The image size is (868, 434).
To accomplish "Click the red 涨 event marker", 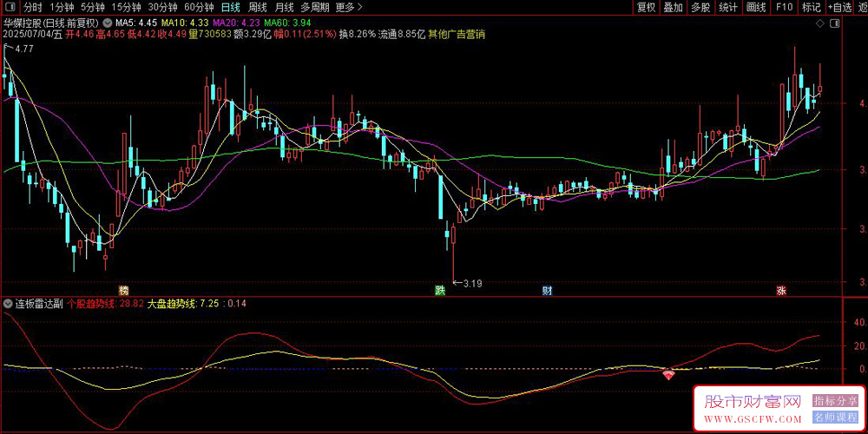I will 782,291.
